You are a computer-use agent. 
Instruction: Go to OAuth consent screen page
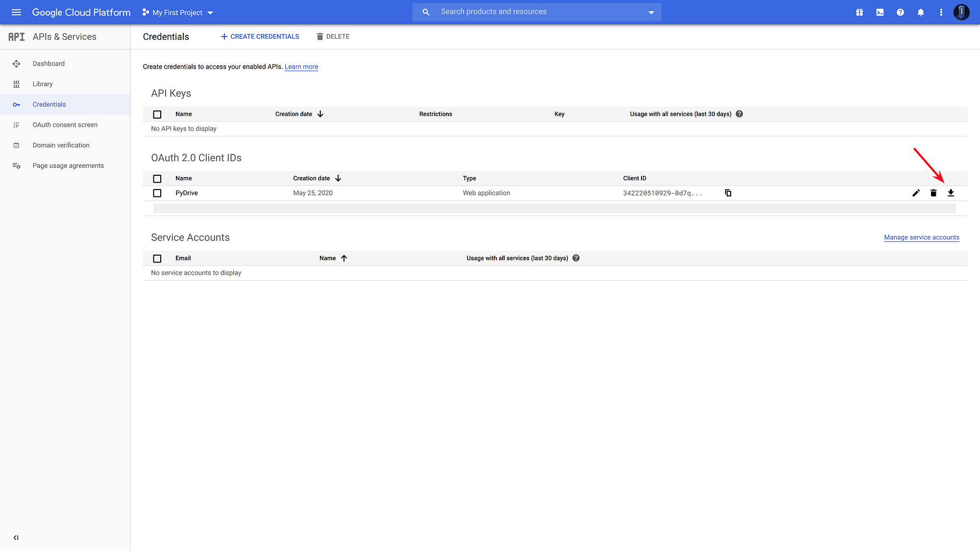tap(65, 125)
